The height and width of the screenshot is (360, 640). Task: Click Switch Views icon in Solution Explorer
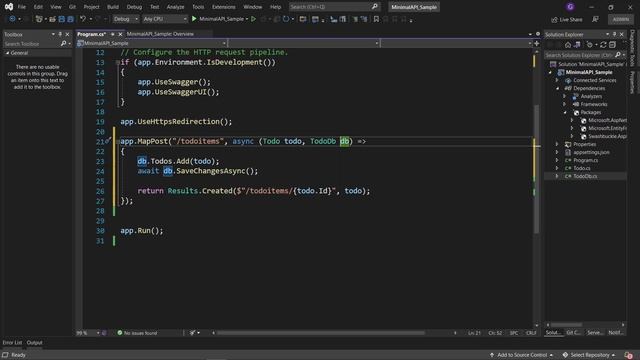coord(577,45)
